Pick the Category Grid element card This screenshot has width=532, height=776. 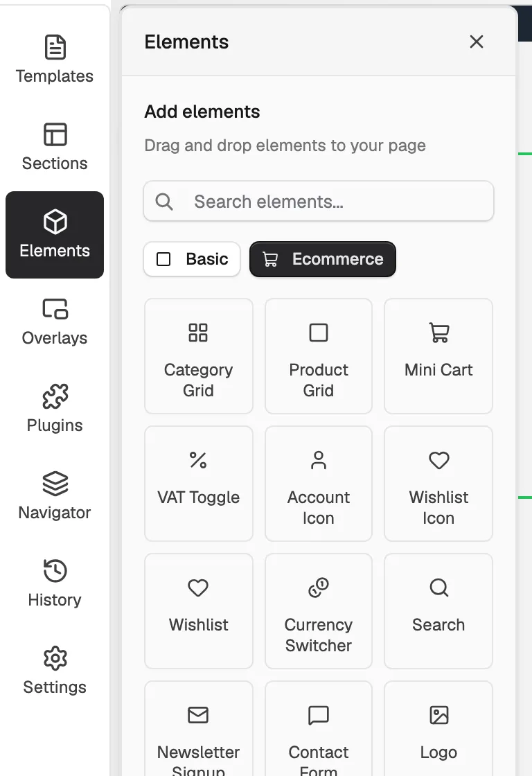tap(198, 356)
